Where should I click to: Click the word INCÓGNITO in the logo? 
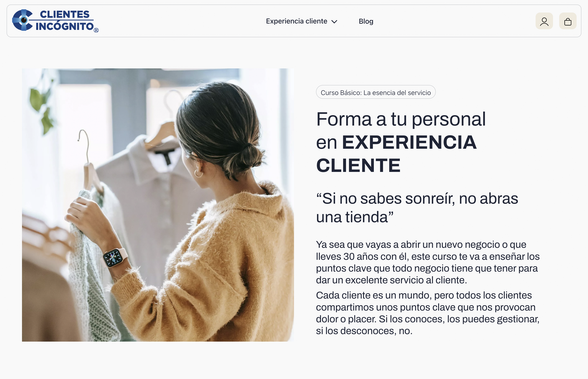(x=65, y=27)
